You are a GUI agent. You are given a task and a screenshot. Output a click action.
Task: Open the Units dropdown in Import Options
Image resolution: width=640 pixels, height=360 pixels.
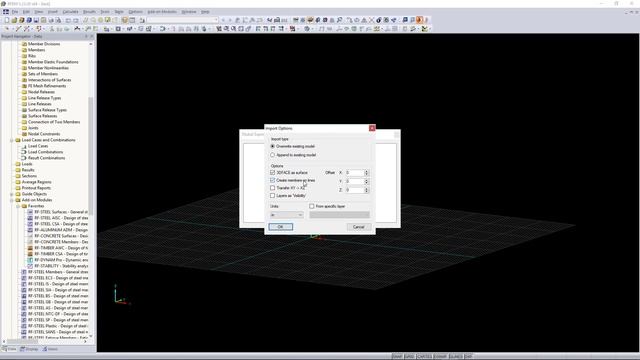[287, 215]
